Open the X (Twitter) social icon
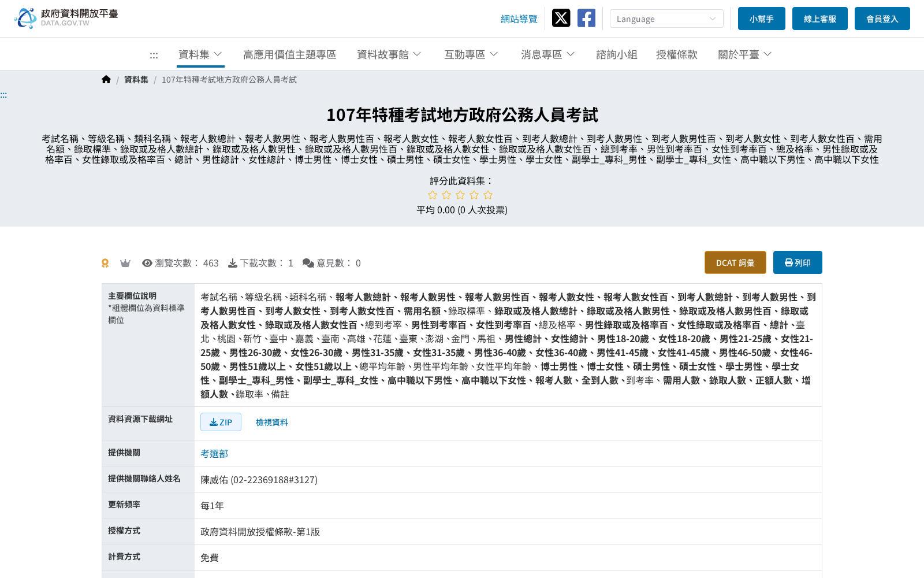The width and height of the screenshot is (924, 578). click(561, 18)
